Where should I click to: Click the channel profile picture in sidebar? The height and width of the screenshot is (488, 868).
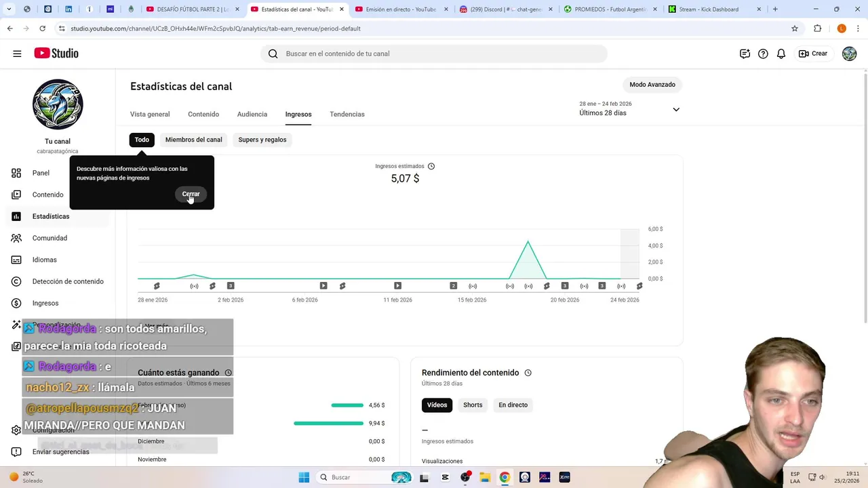58,104
